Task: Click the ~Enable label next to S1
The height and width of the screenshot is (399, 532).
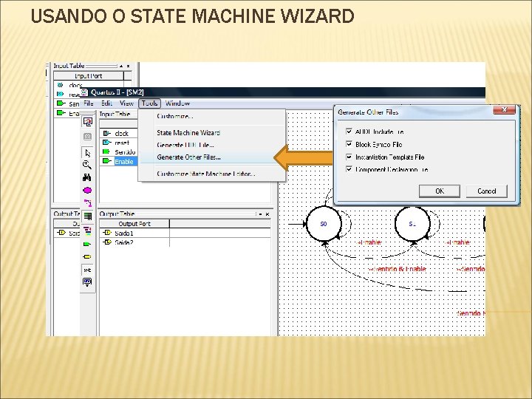Action: tap(457, 242)
